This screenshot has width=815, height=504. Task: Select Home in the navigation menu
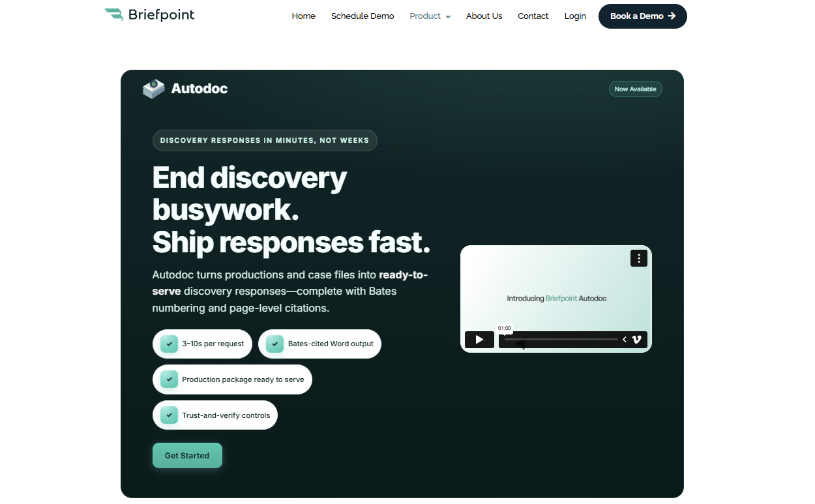pos(303,16)
